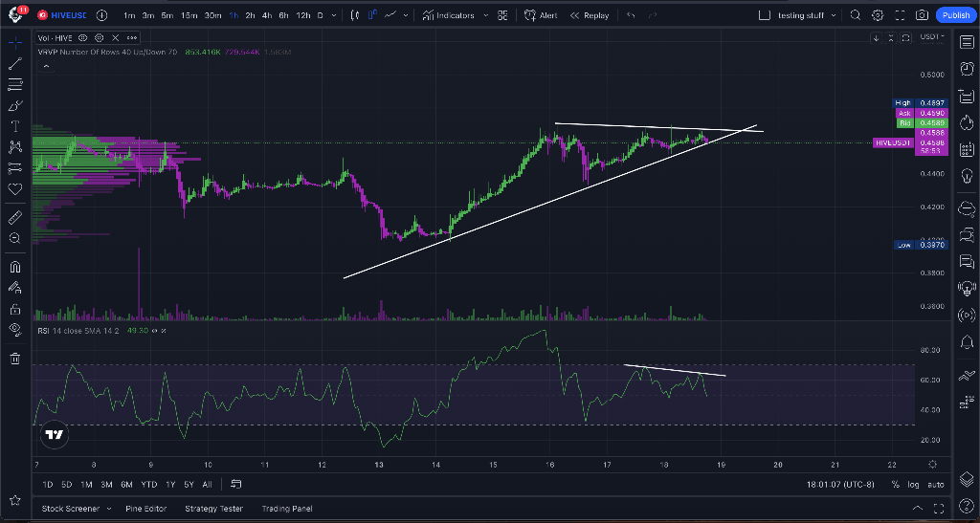This screenshot has height=523, width=980.
Task: Expand the chart style dropdown arrow
Action: point(406,15)
